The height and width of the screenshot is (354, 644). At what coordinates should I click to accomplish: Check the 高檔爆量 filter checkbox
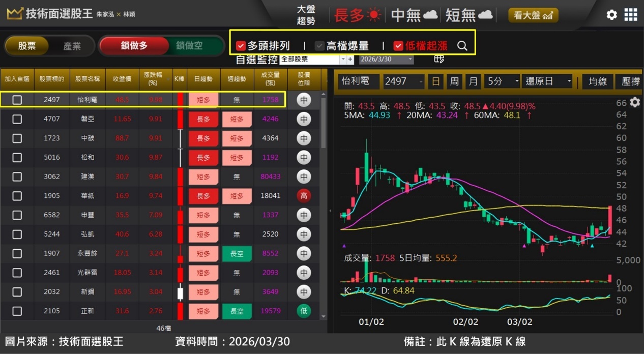coord(319,46)
